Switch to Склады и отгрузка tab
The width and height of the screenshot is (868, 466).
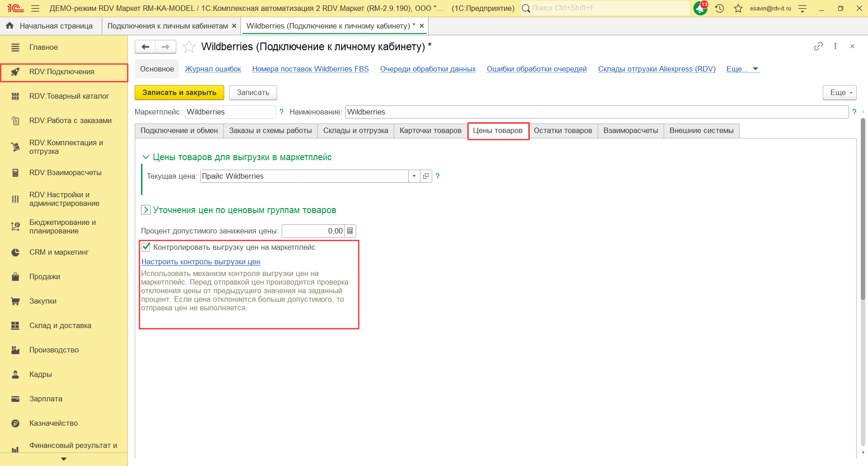click(x=355, y=131)
